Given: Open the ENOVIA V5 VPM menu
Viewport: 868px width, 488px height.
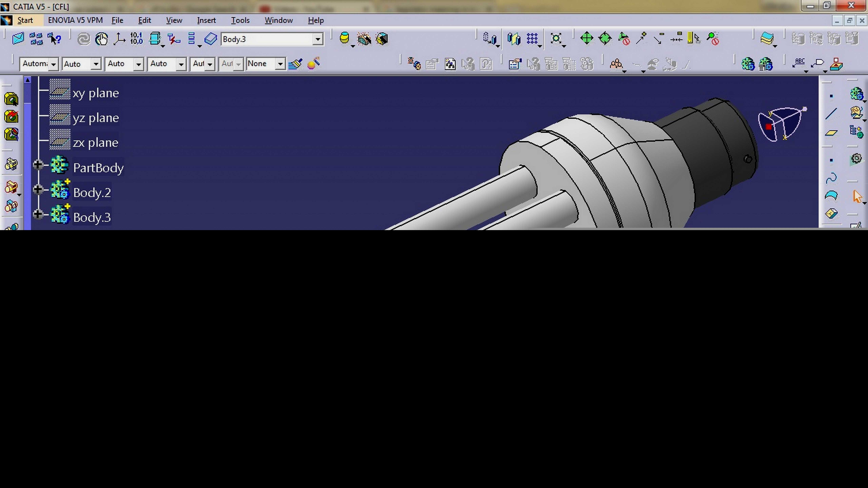Looking at the screenshot, I should pos(75,20).
